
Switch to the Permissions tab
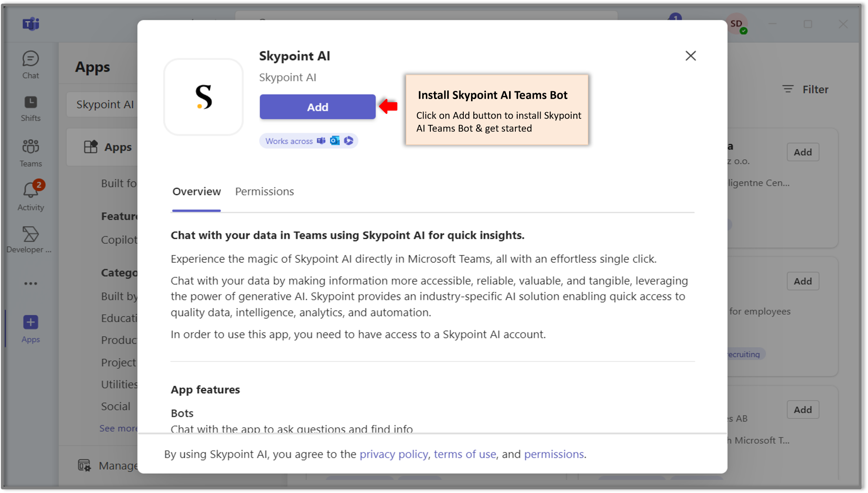click(x=264, y=191)
